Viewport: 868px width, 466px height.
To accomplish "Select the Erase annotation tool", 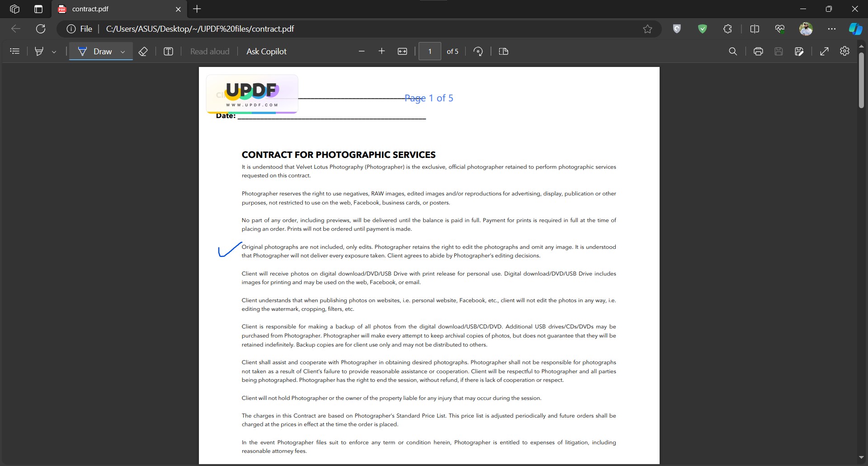I will [x=143, y=51].
